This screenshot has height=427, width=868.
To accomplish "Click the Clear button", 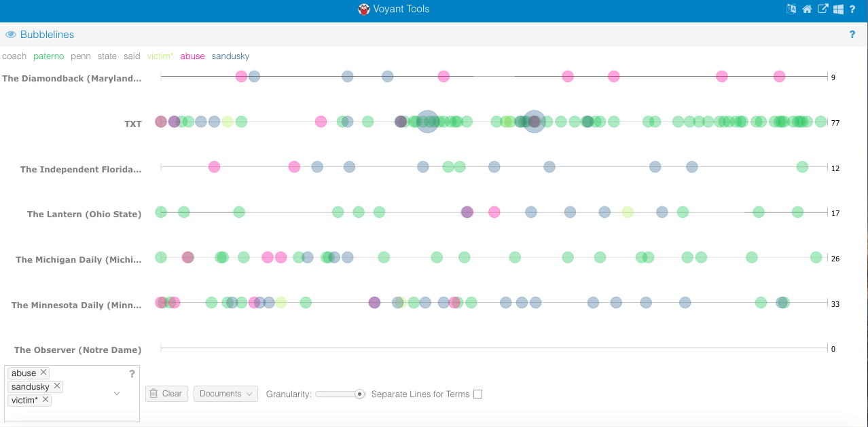I will (x=166, y=394).
